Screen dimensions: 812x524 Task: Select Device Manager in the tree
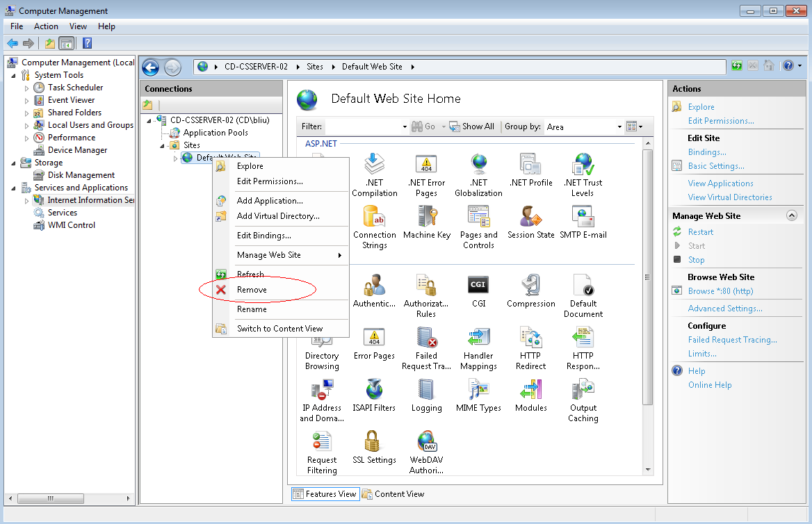[77, 150]
